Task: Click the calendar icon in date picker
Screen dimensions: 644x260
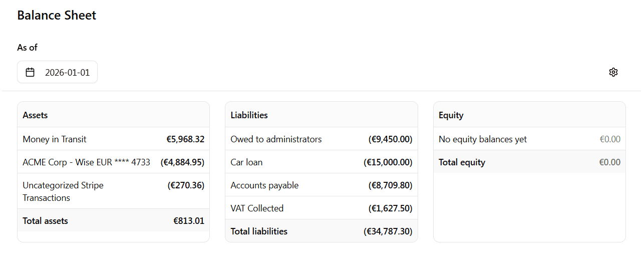Action: click(30, 72)
